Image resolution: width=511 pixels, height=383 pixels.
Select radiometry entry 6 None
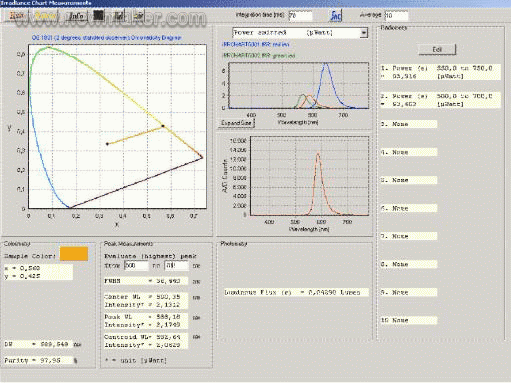coord(408,208)
